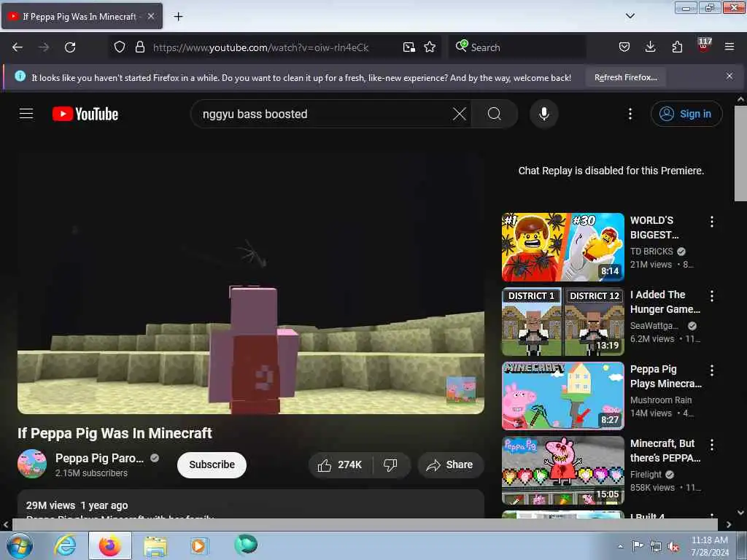Open options for Minecraft But there's PEPPA
This screenshot has width=747, height=560.
click(x=712, y=444)
